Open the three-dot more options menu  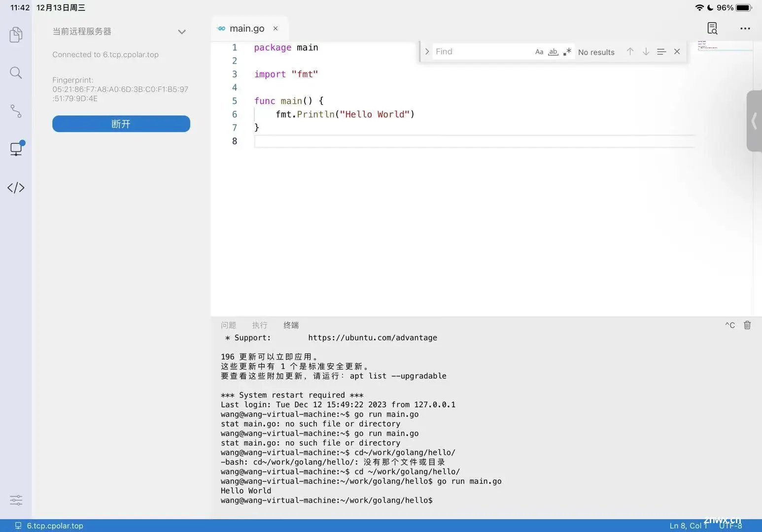[x=745, y=29]
